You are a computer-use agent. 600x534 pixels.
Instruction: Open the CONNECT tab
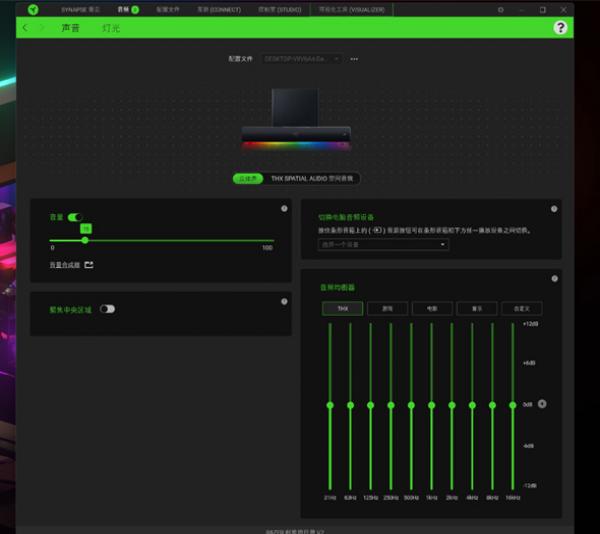[219, 10]
